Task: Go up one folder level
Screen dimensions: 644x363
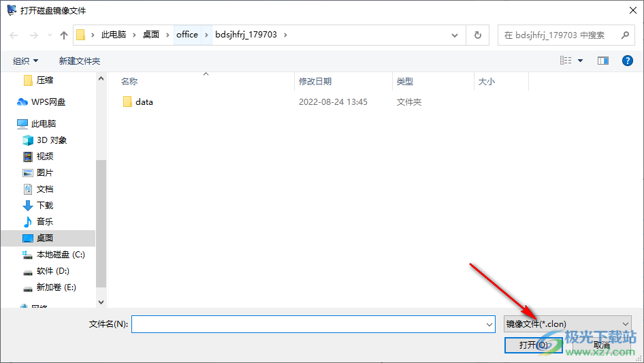Action: 64,35
